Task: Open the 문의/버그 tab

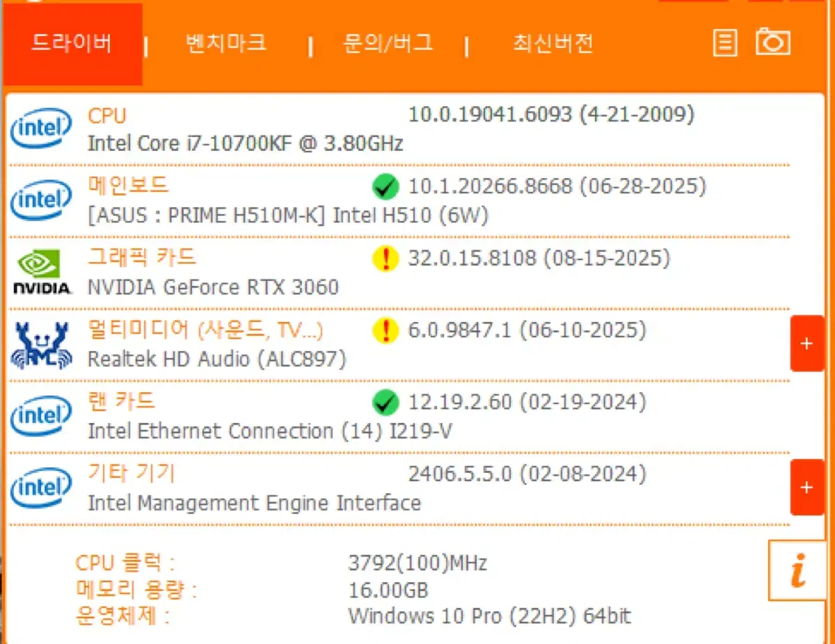Action: (x=388, y=44)
